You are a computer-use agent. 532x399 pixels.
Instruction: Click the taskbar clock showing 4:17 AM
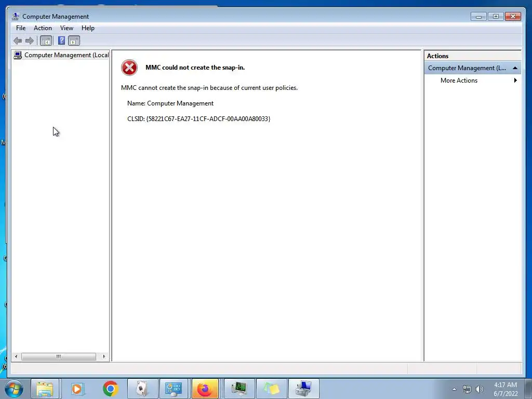click(506, 389)
